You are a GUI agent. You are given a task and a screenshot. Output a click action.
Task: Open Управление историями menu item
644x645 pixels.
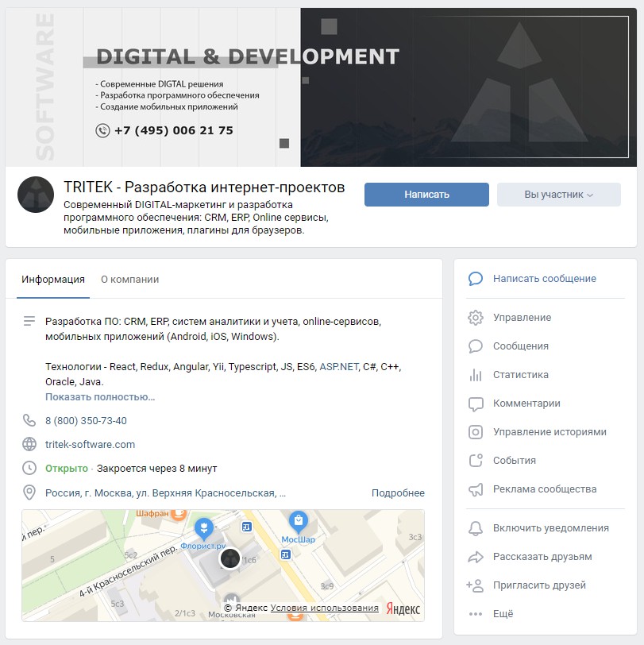coord(550,432)
